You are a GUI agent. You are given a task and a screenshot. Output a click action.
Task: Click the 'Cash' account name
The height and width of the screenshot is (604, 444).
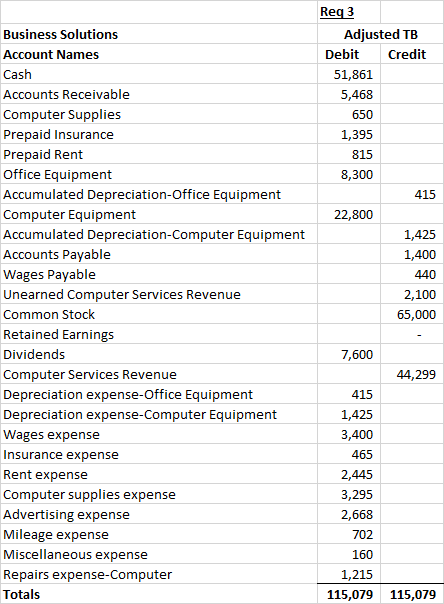[17, 74]
